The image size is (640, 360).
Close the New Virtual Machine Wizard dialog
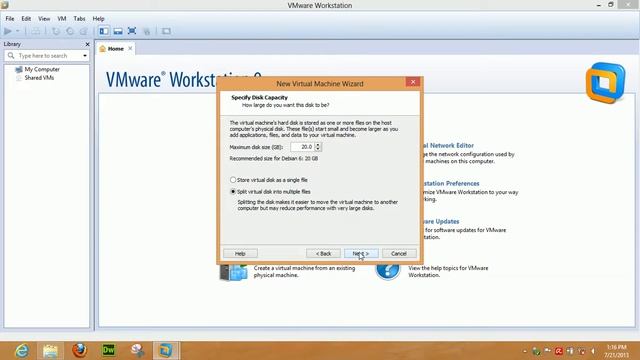413,82
